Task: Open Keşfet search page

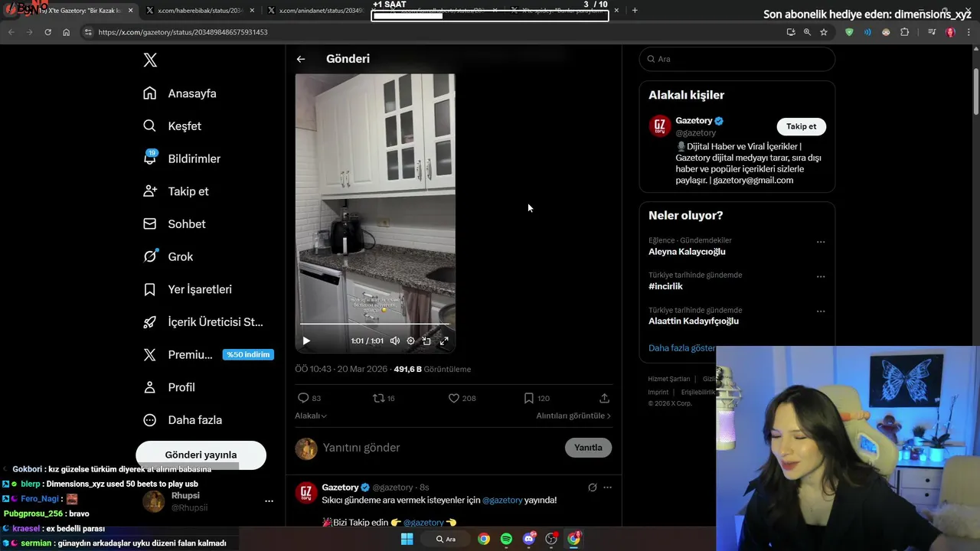Action: pos(172,126)
